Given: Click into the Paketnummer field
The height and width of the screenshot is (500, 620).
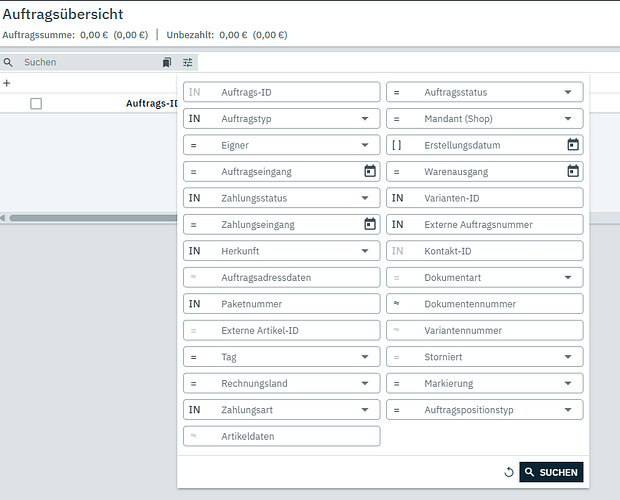Looking at the screenshot, I should (282, 304).
